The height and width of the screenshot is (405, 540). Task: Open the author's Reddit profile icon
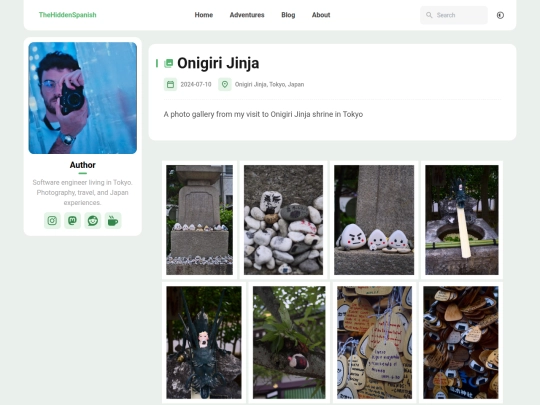pyautogui.click(x=93, y=220)
